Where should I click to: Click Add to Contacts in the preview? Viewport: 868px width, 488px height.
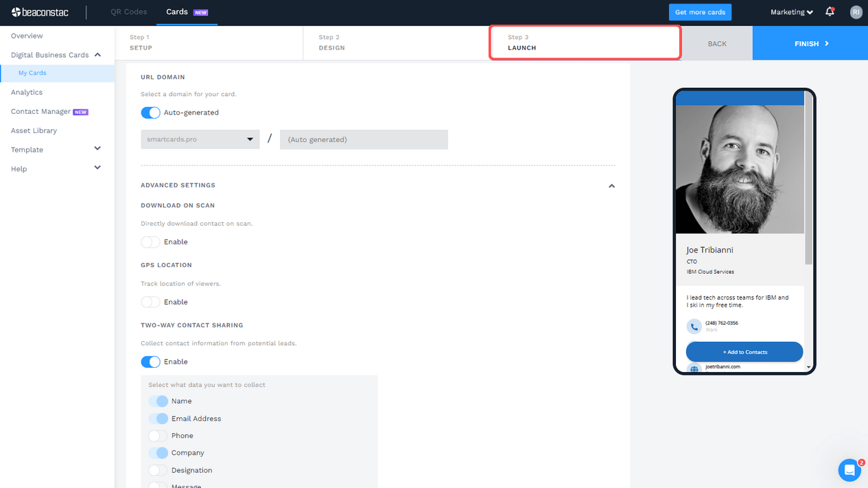(744, 351)
